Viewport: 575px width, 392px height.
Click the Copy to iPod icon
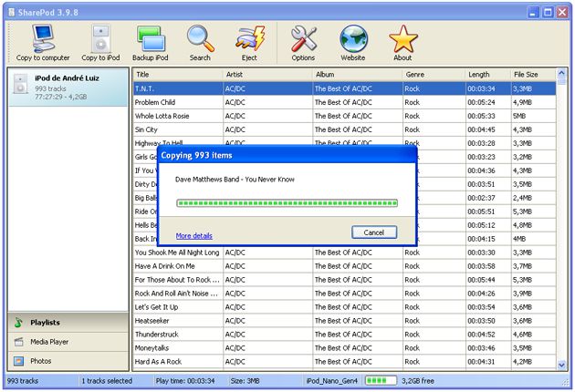[100, 43]
